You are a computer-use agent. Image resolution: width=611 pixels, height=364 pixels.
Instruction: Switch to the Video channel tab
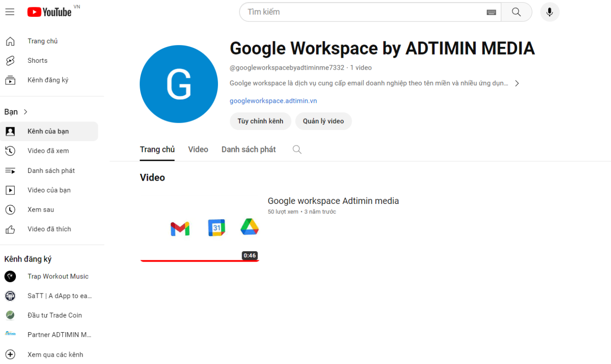coord(198,150)
